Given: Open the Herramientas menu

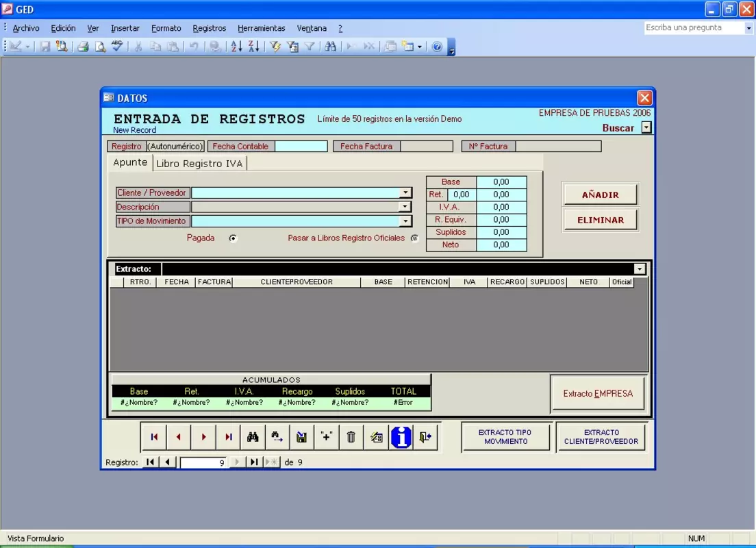Looking at the screenshot, I should [x=262, y=28].
